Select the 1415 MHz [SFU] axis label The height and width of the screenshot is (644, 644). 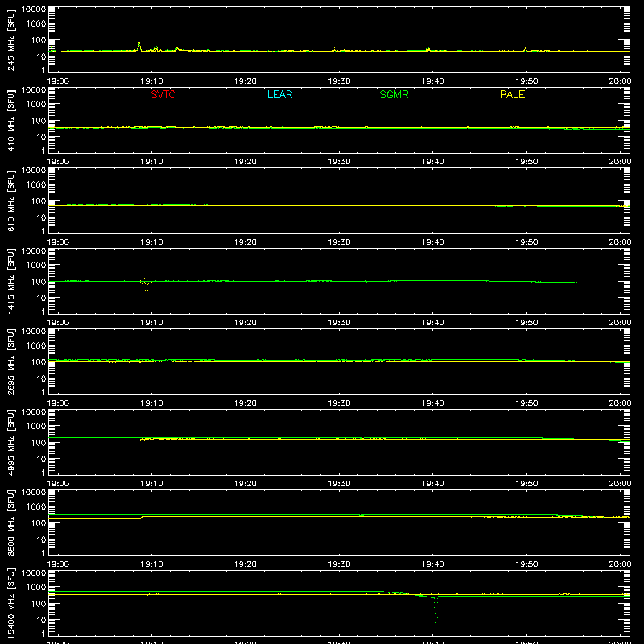pos(11,281)
